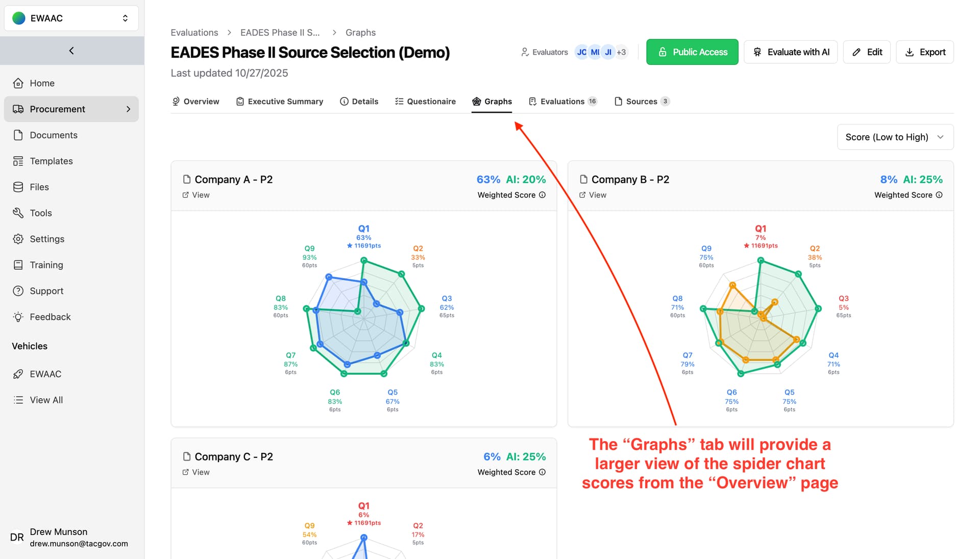Collapse the sidebar with the back chevron
This screenshot has width=980, height=559.
coord(71,51)
